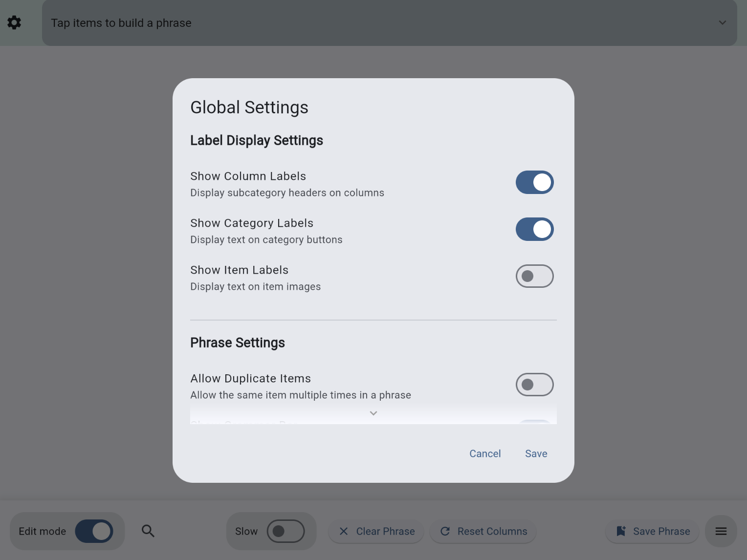This screenshot has width=747, height=560.
Task: Open the hamburger menu icon
Action: [x=721, y=531]
